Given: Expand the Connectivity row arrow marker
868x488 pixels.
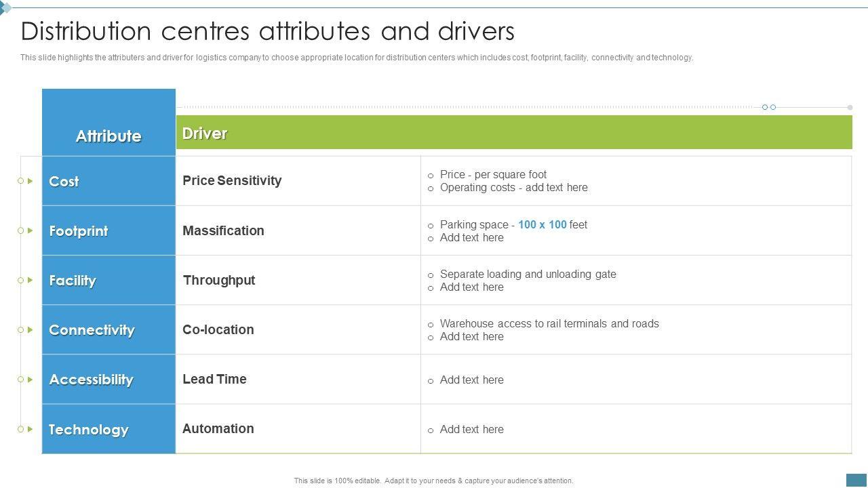Looking at the screenshot, I should [x=31, y=329].
